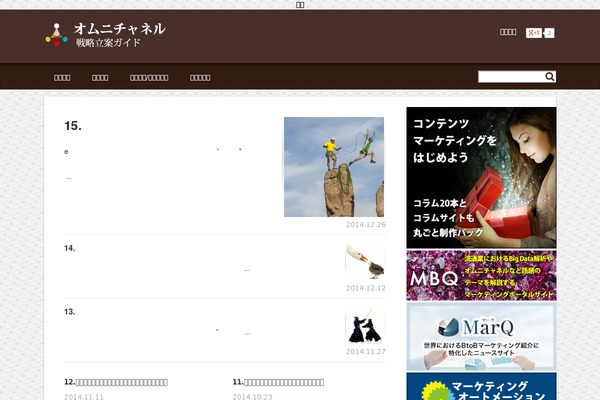Viewport: 600px width, 400px height.
Task: Open article 11 title link
Action: (278, 382)
